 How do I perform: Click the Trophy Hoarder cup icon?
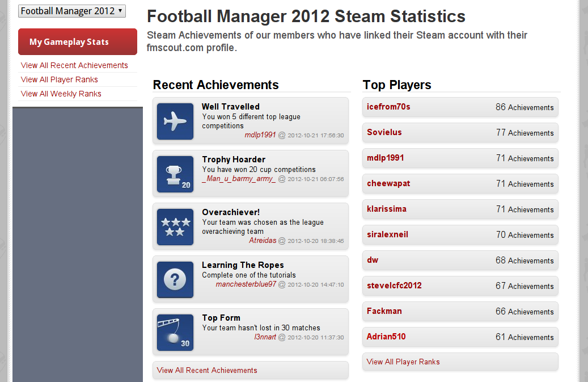(175, 174)
